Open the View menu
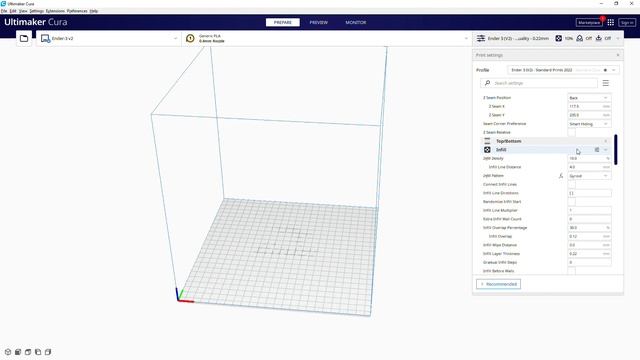640x360 pixels. (x=23, y=11)
